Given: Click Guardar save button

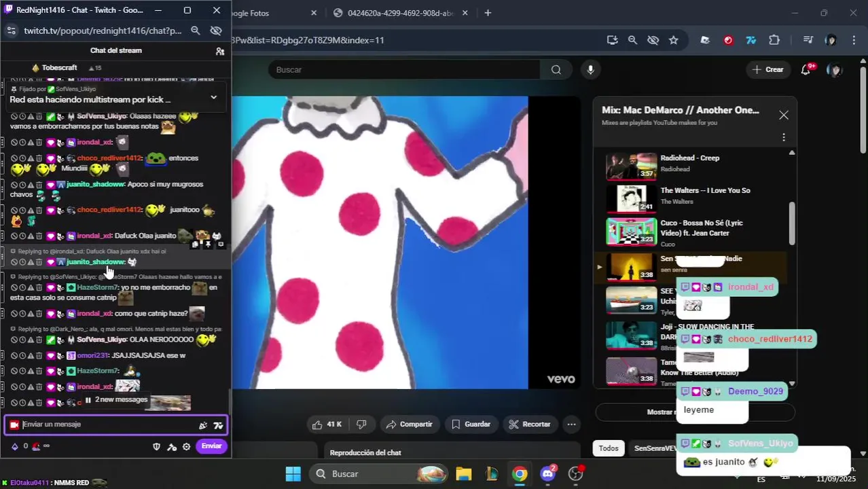Looking at the screenshot, I should (471, 424).
